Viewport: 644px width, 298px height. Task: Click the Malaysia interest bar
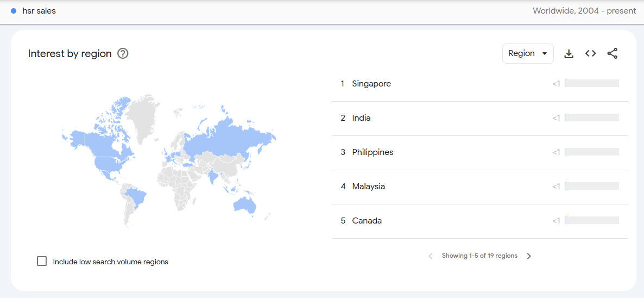591,186
